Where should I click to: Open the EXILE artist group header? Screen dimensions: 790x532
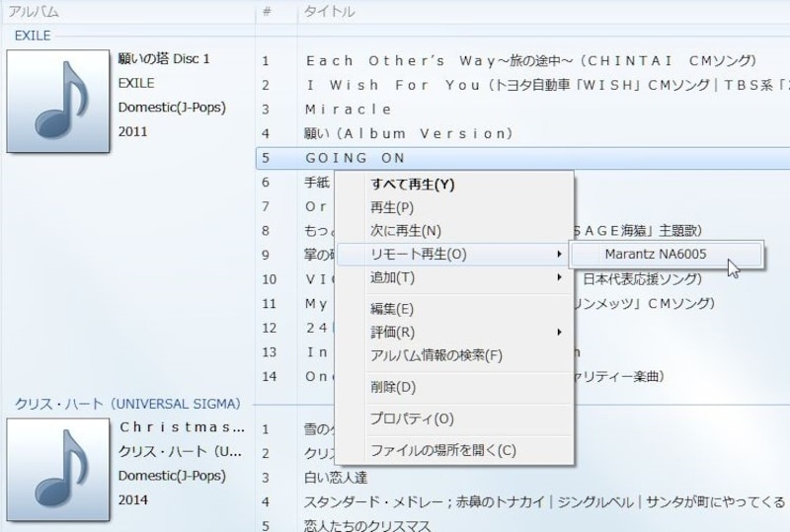coord(33,36)
